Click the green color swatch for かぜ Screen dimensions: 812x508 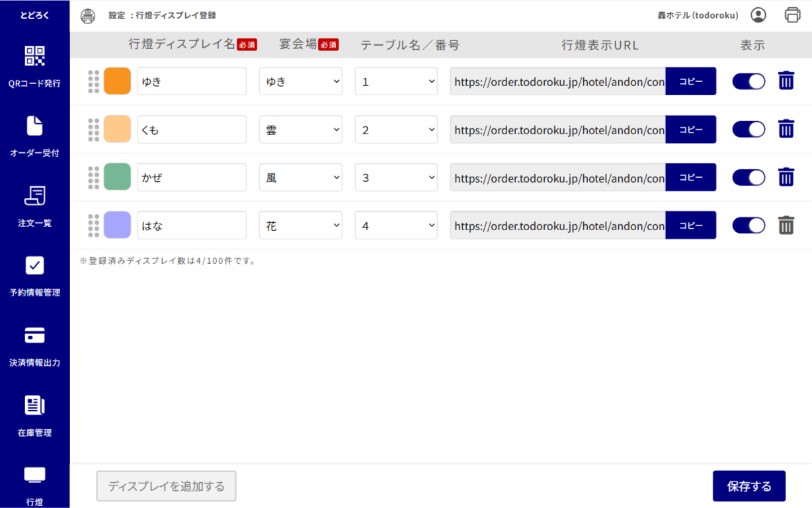[x=117, y=177]
